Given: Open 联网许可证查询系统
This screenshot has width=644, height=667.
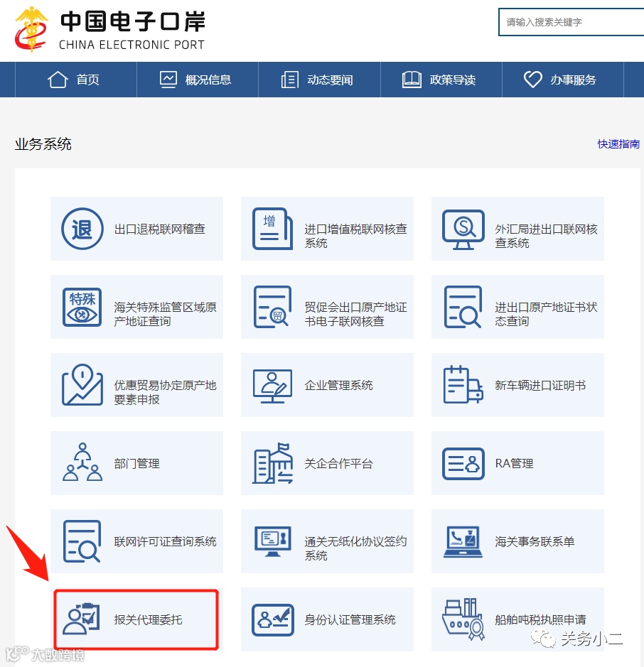Looking at the screenshot, I should tap(136, 541).
